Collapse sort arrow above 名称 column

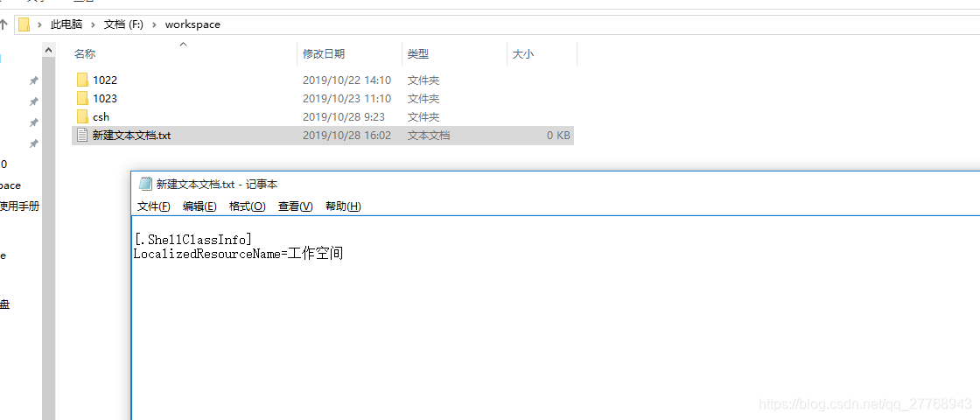click(183, 45)
